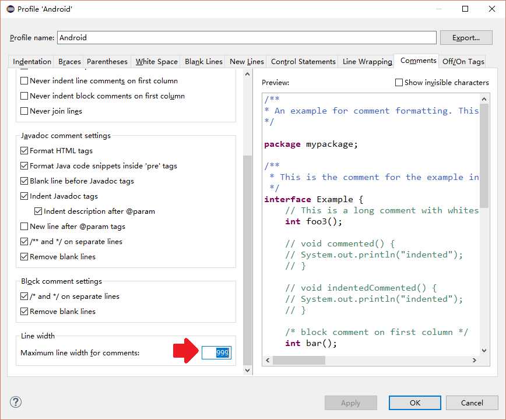Open the New Lines tab
The image size is (506, 420).
(x=247, y=62)
